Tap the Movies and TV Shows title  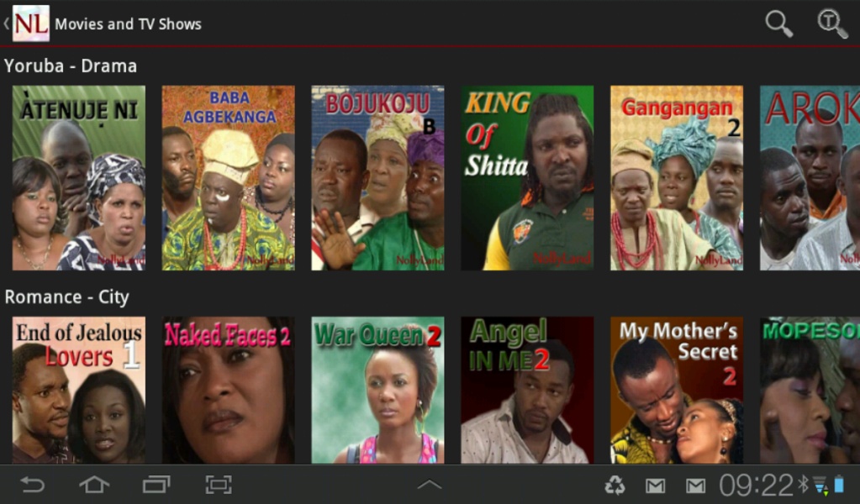pos(129,24)
